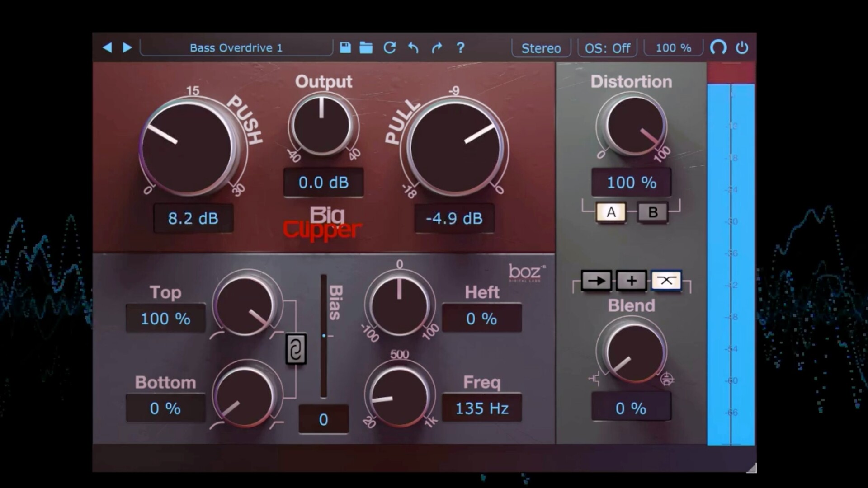Image resolution: width=868 pixels, height=488 pixels.
Task: Save preset with floppy disk icon
Action: coord(345,47)
